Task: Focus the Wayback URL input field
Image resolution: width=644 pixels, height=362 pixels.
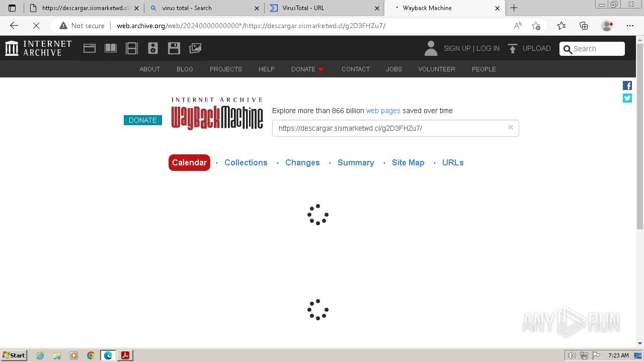Action: pyautogui.click(x=395, y=128)
